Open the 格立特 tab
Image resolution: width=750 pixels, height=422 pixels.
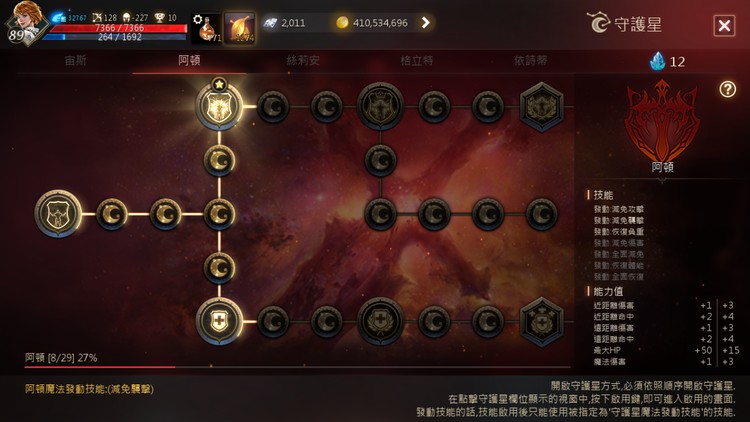pos(417,60)
